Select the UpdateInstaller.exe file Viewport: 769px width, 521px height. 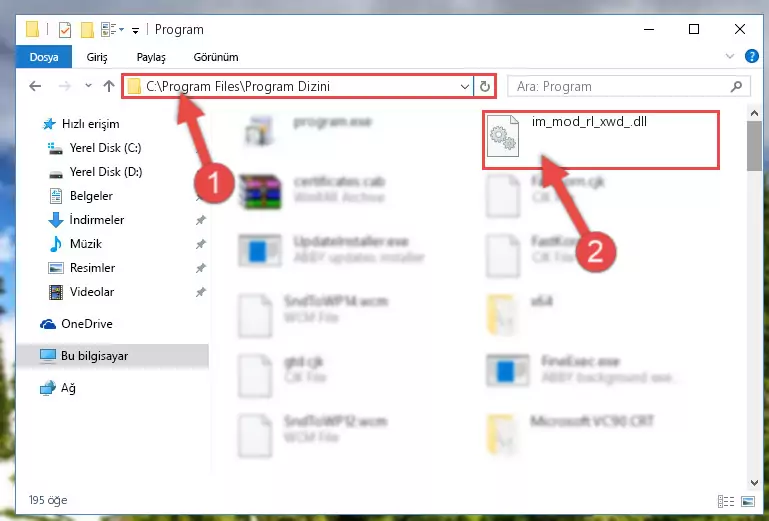point(332,249)
